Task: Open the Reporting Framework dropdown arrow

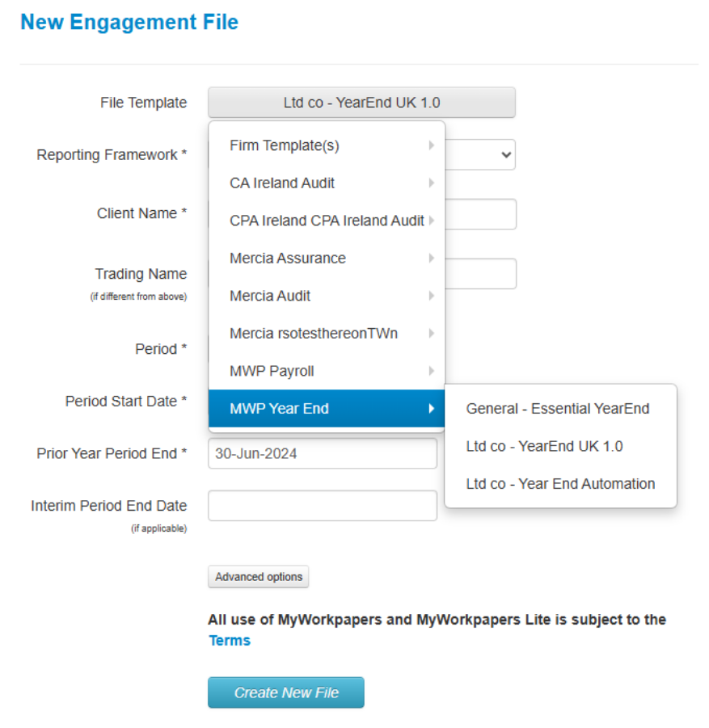Action: click(x=506, y=154)
